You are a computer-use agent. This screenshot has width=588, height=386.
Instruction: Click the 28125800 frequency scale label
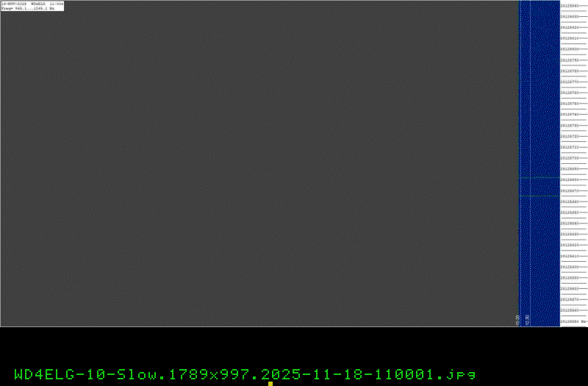click(570, 49)
